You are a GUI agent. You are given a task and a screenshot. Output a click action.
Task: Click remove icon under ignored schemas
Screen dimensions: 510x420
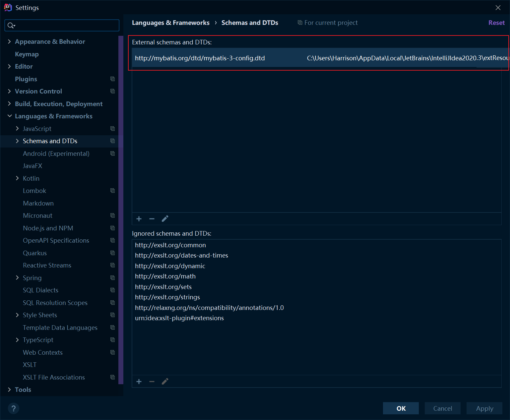pyautogui.click(x=152, y=382)
